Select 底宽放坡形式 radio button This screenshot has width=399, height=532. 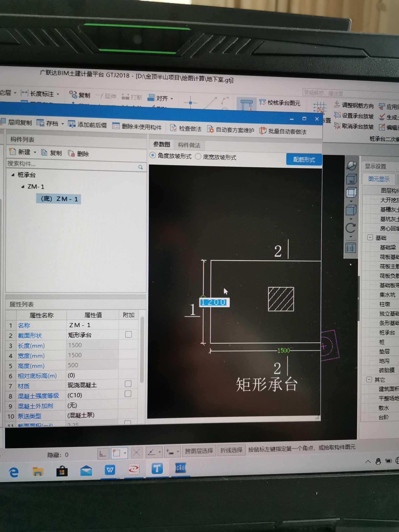point(198,156)
